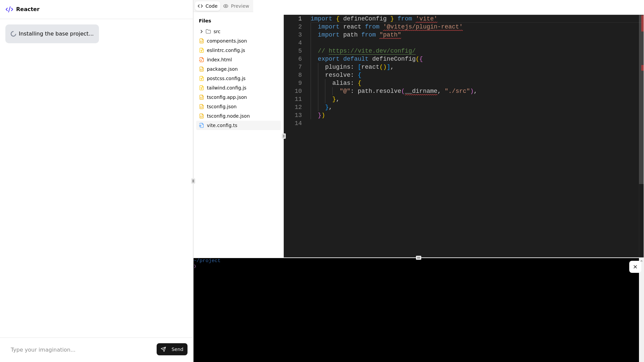Viewport: 644px width, 362px height.
Task: Click the tailwind.config.js file icon
Action: 202,88
